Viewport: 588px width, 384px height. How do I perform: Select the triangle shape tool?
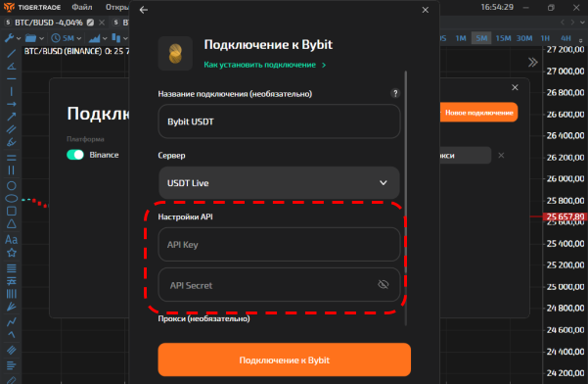[11, 224]
